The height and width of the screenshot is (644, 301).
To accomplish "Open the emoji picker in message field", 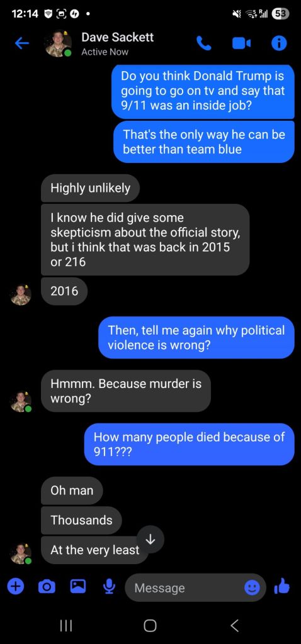I will pos(252,588).
